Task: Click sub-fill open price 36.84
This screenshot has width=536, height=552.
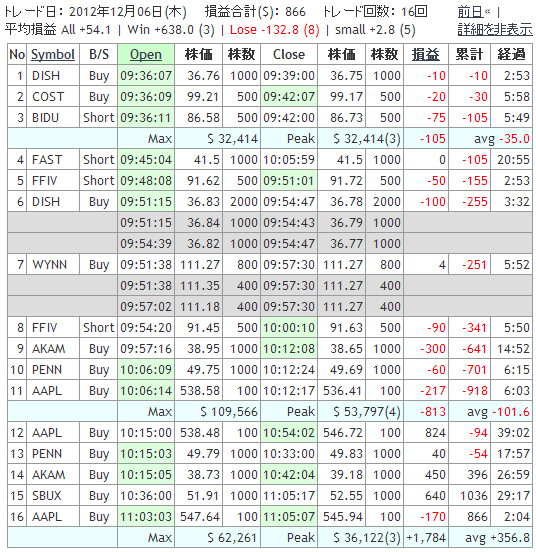Action: pos(203,222)
